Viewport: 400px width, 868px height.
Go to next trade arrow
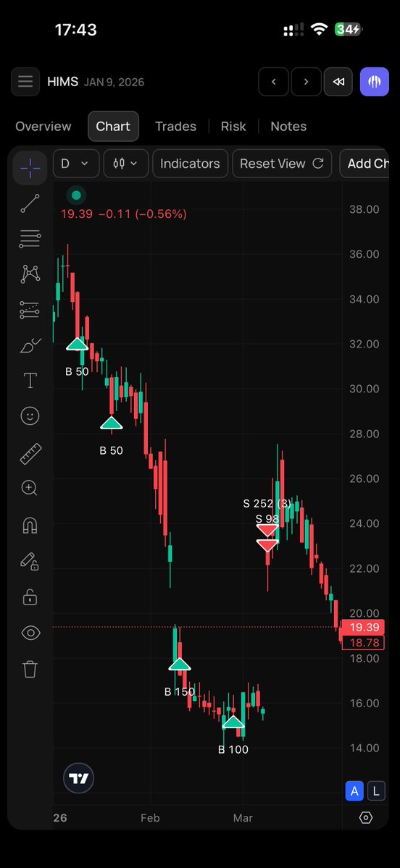point(306,82)
